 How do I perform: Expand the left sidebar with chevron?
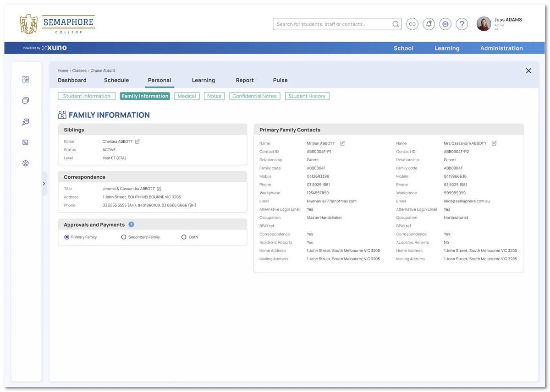(x=44, y=184)
